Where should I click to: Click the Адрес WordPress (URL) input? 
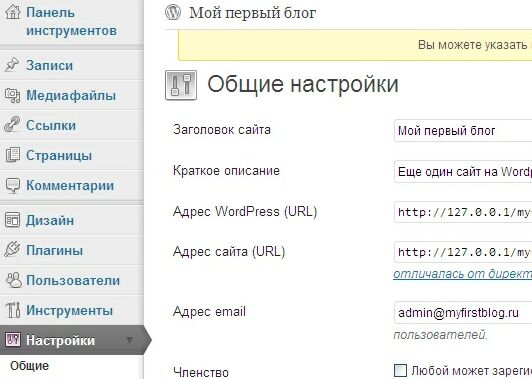[463, 212]
